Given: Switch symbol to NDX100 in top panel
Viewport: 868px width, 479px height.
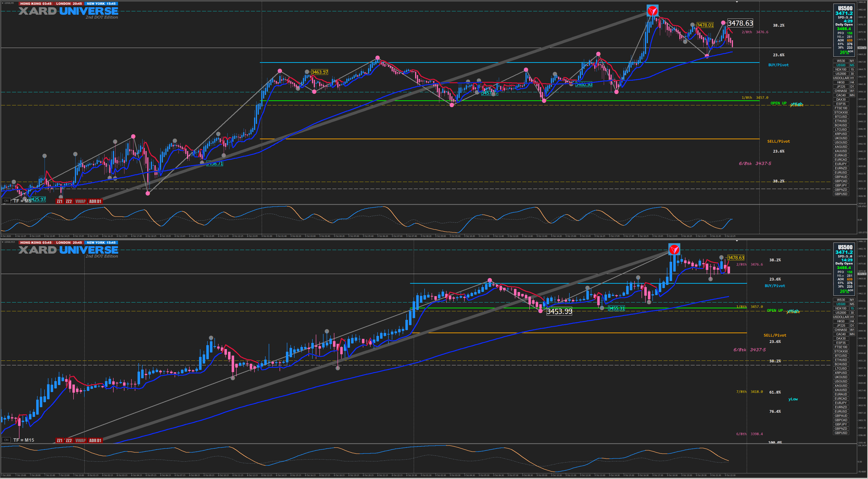Looking at the screenshot, I should point(841,69).
